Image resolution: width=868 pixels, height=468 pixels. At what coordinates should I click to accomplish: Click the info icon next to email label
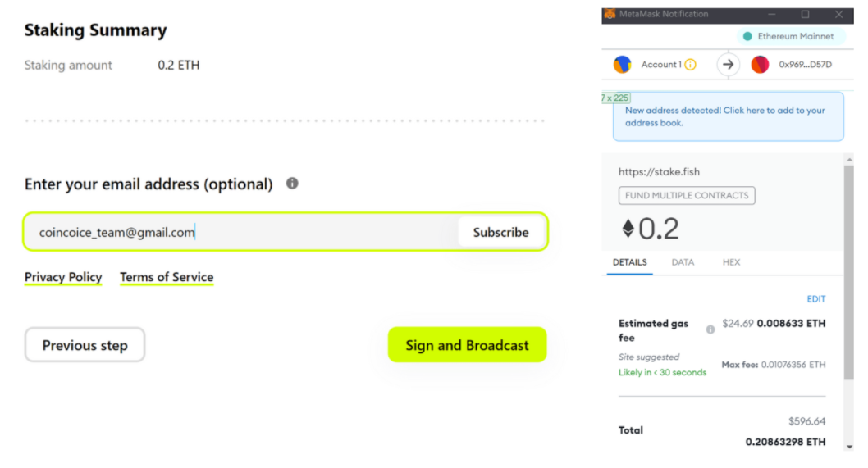292,184
